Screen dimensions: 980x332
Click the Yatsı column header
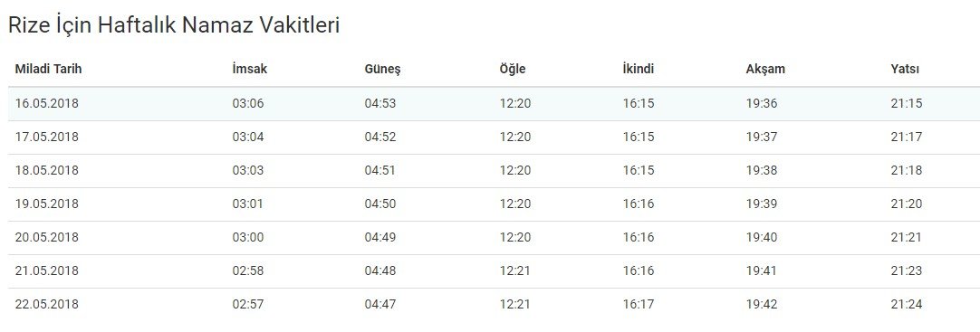(905, 70)
